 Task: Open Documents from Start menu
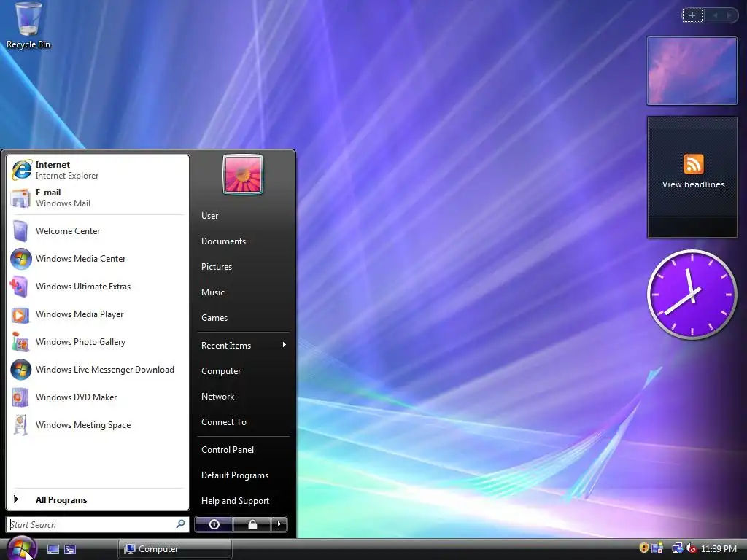[223, 241]
